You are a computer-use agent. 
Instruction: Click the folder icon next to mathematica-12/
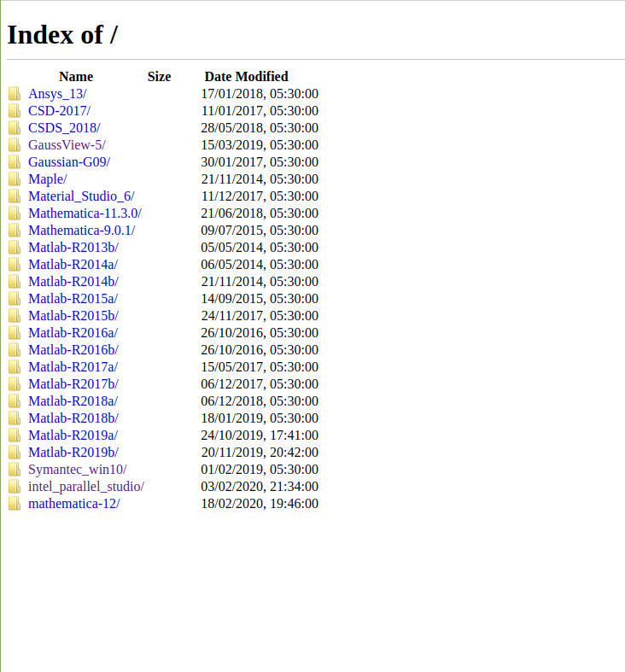[15, 504]
